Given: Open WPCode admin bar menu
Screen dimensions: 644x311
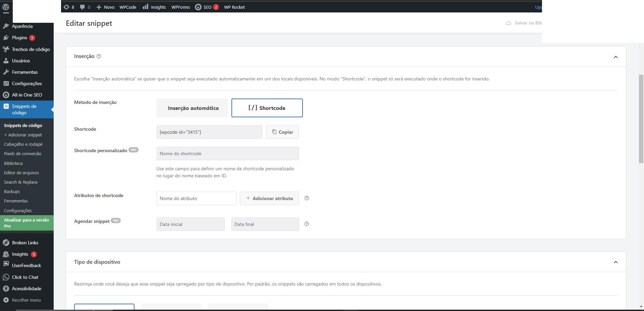Looking at the screenshot, I should [x=128, y=7].
